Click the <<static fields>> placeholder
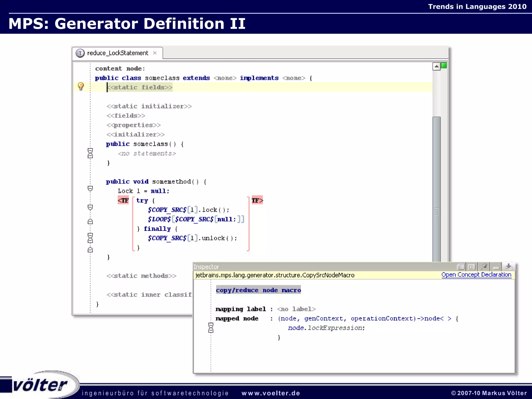532x399 pixels. coord(140,87)
